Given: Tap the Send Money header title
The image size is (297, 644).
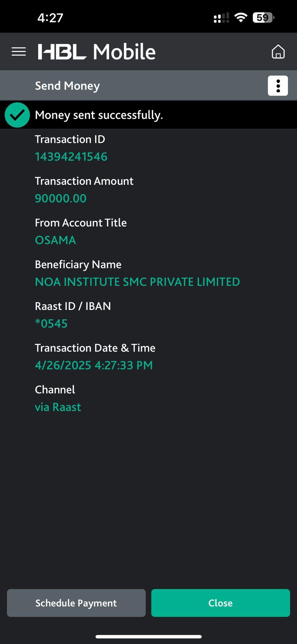Looking at the screenshot, I should click(67, 86).
